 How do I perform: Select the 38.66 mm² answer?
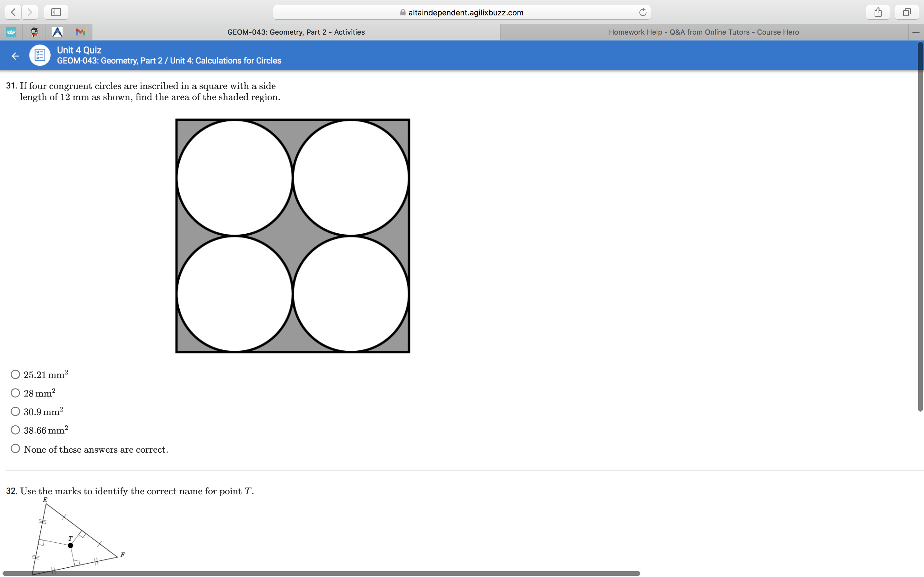(15, 430)
